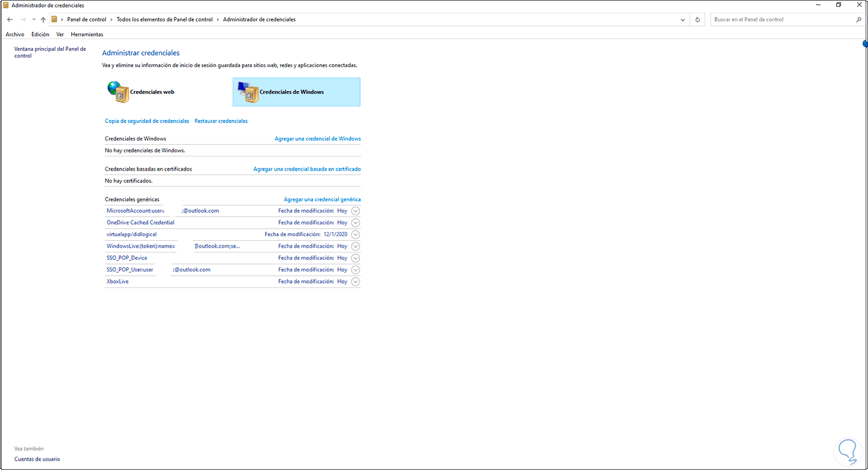Select Panel de control in breadcrumb
Image resolution: width=868 pixels, height=470 pixels.
87,19
